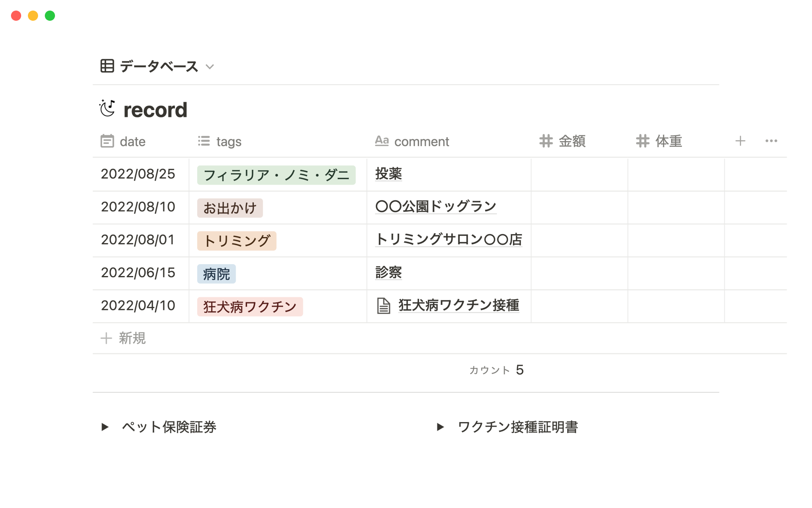Open the トリミングサロン〇〇店 page

448,240
